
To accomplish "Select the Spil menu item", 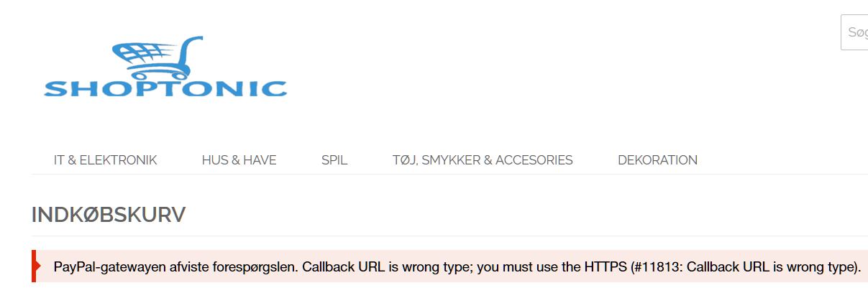I will [334, 160].
